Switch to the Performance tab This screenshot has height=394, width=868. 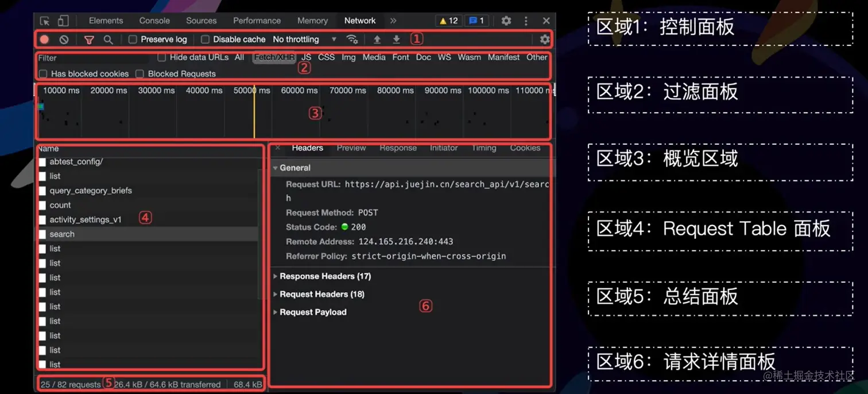257,21
